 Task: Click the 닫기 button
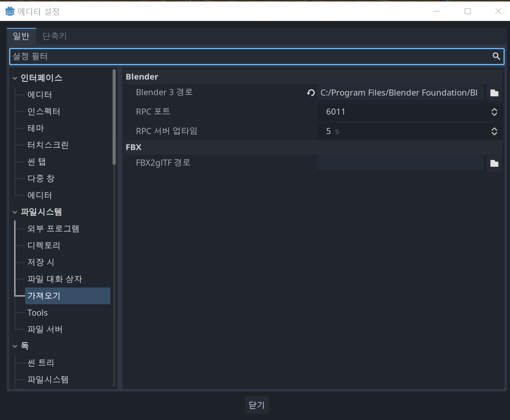(x=257, y=405)
